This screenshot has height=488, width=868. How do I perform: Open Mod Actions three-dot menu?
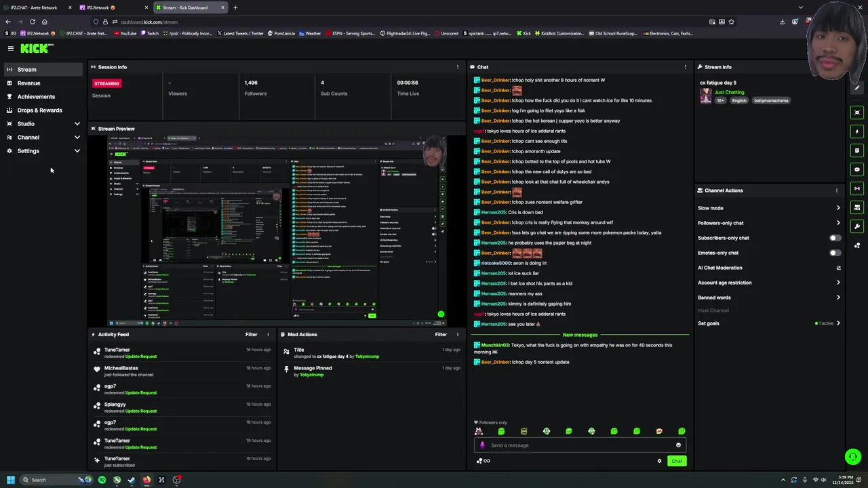[457, 334]
